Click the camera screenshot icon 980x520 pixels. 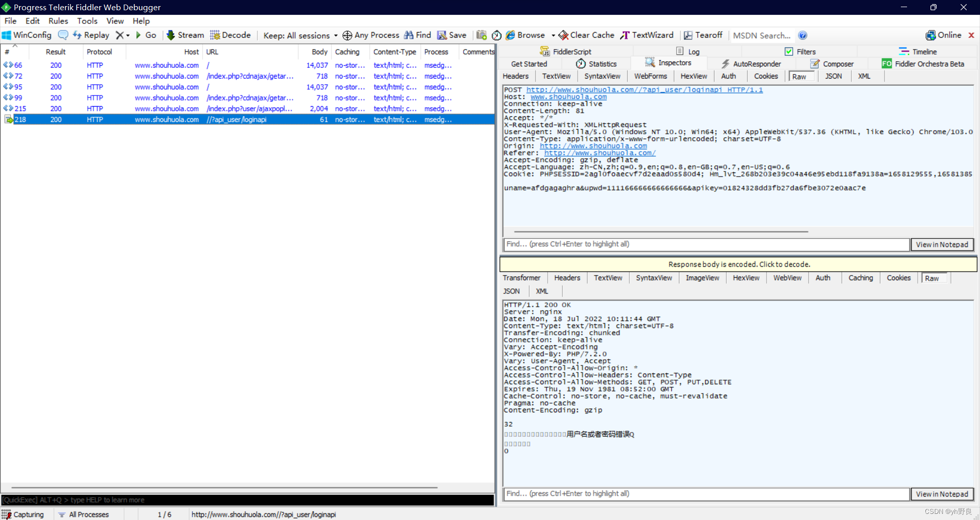[481, 35]
